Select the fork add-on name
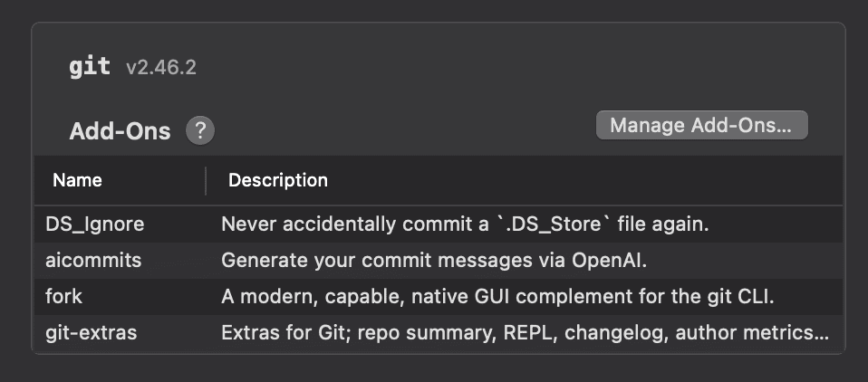Viewport: 868px width, 382px height. tap(63, 296)
